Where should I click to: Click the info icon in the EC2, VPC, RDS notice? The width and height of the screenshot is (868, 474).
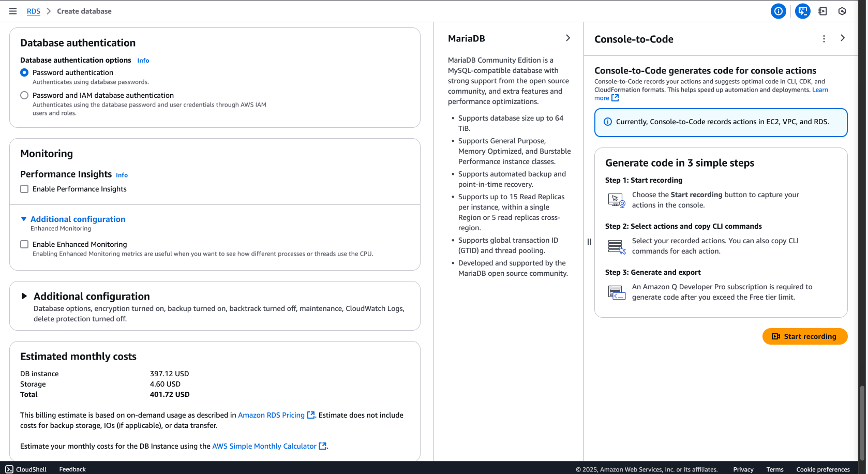608,122
